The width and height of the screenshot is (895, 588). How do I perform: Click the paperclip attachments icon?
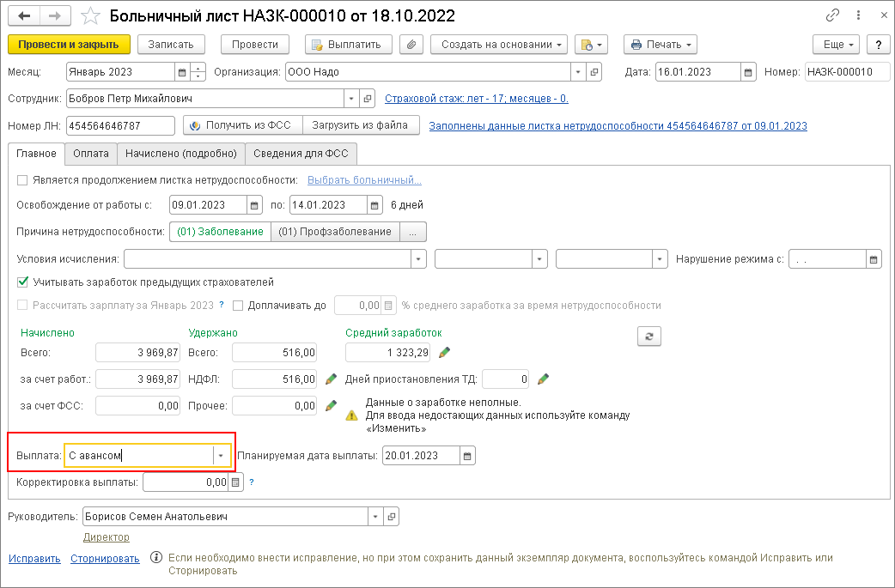click(x=412, y=45)
